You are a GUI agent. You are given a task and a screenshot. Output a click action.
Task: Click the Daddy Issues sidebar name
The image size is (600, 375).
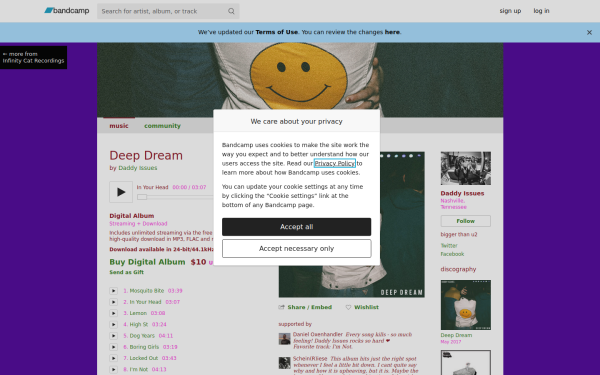[x=462, y=194]
